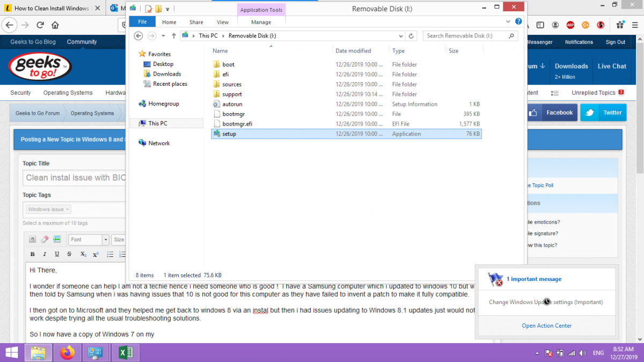Open the Share ribbon tab in Explorer

[x=196, y=22]
